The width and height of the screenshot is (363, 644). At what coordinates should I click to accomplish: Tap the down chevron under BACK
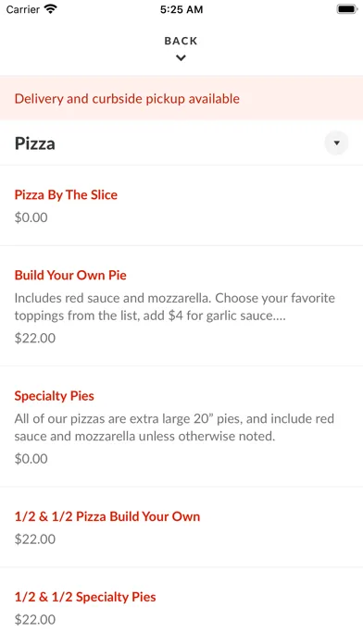point(181,58)
